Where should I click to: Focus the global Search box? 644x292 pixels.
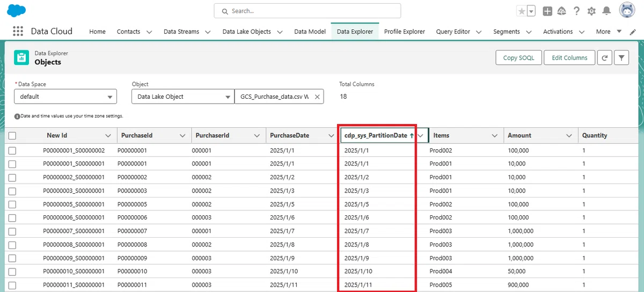click(308, 11)
